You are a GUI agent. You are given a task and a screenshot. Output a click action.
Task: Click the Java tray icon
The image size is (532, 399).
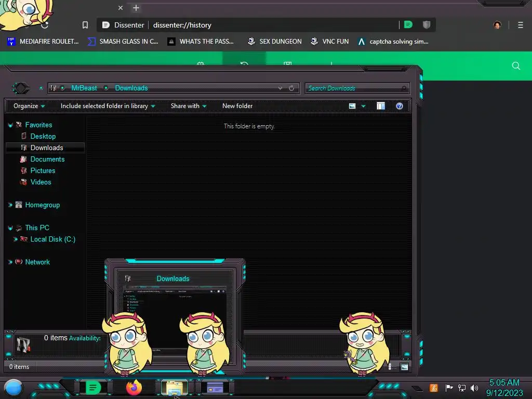pos(434,388)
